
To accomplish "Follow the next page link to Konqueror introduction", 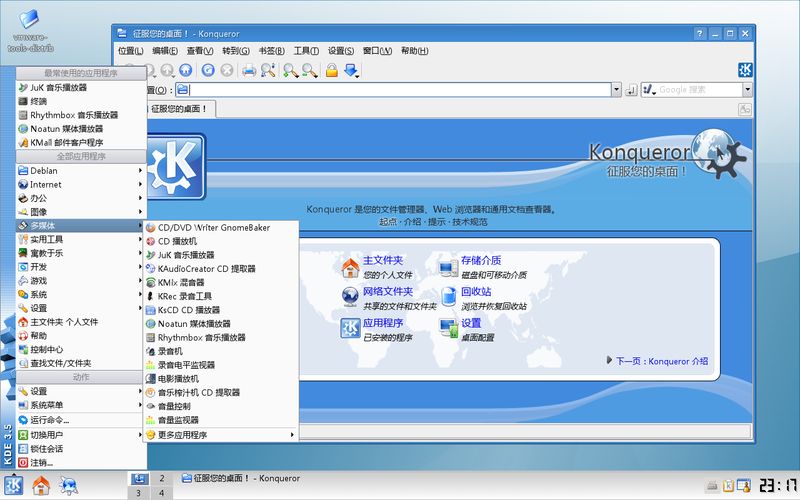I will coord(661,362).
